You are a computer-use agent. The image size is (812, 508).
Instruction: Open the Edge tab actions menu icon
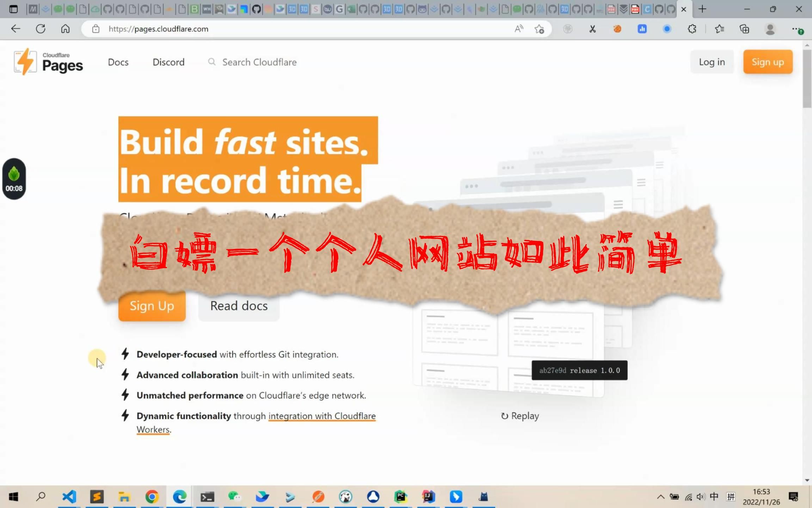13,9
